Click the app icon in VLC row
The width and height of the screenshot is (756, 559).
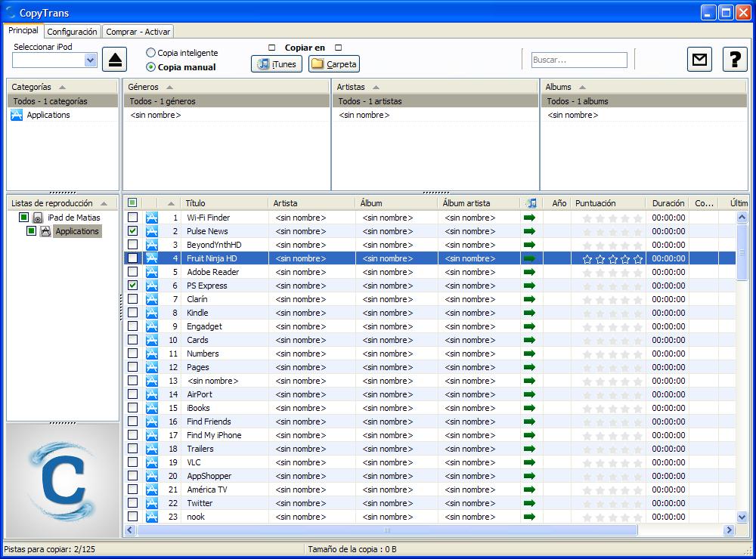[x=152, y=462]
